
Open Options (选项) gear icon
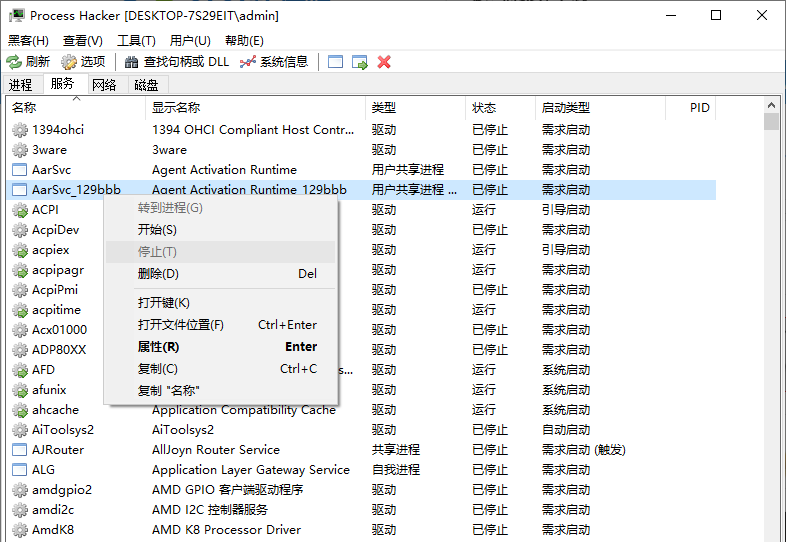69,62
